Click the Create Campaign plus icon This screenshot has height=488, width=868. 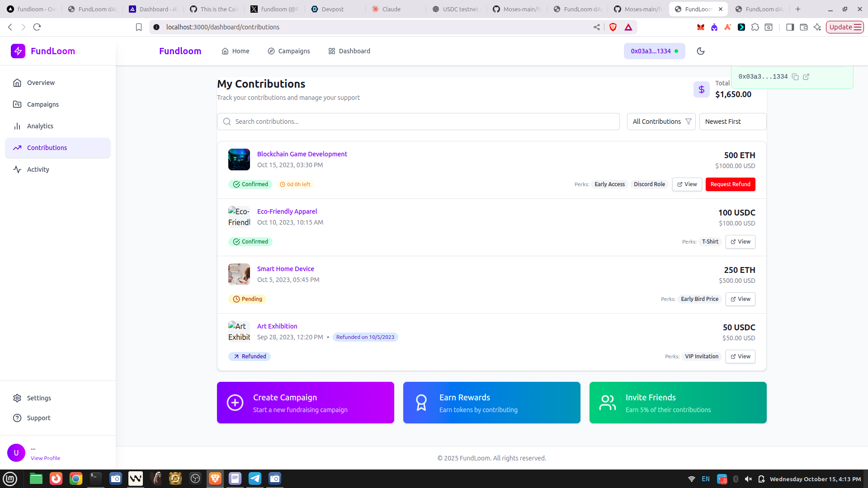pos(235,403)
